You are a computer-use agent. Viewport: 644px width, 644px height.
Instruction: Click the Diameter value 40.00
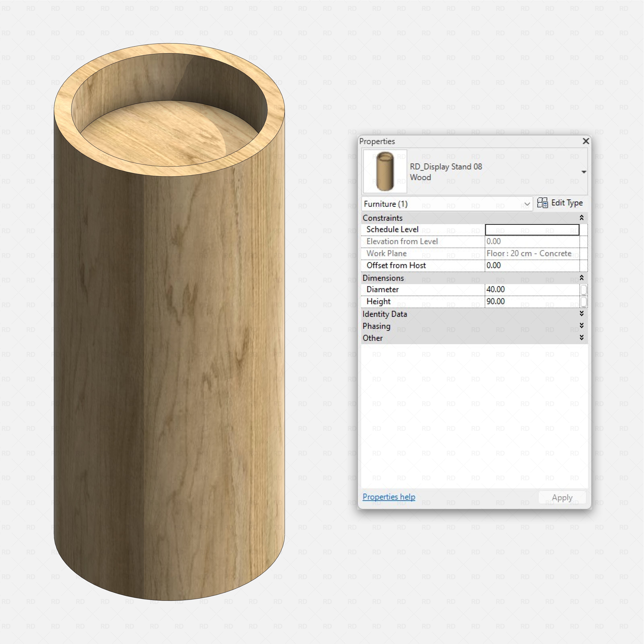click(532, 290)
